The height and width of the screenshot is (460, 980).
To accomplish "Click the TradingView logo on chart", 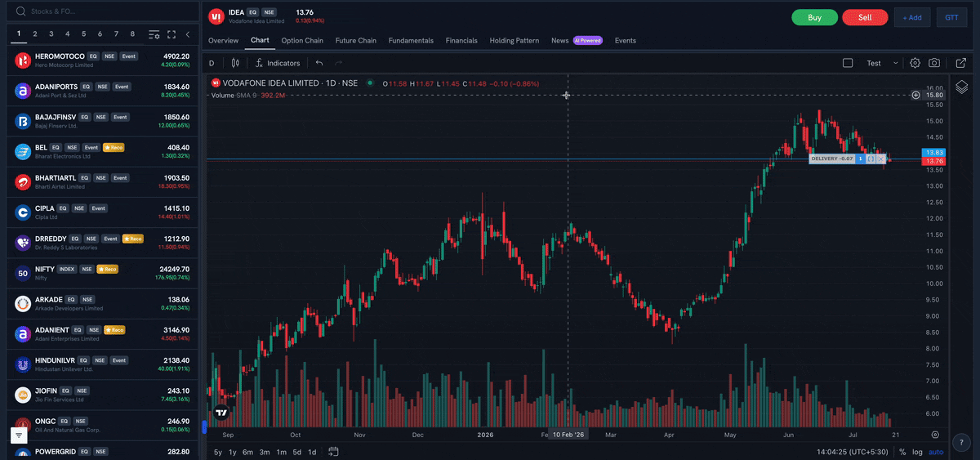I will [220, 413].
